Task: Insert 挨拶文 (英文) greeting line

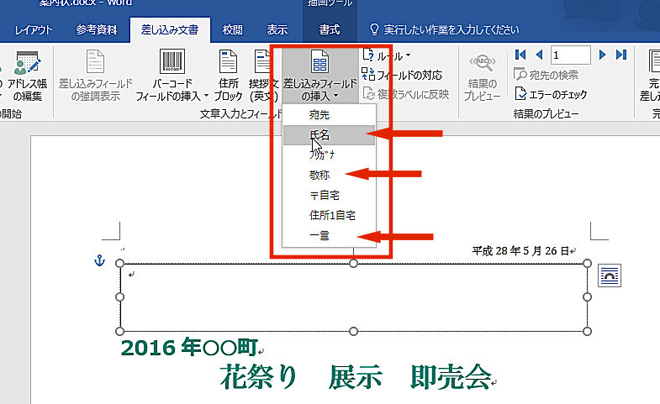Action: (263, 76)
